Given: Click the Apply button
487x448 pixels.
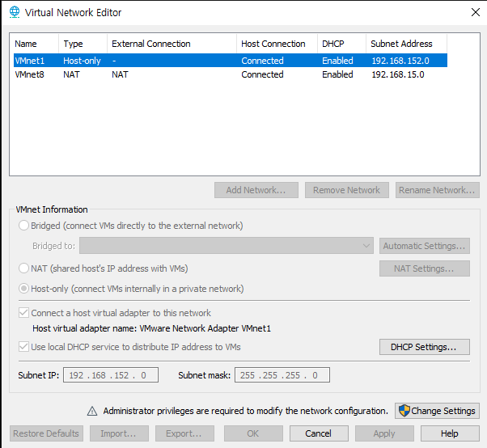Looking at the screenshot, I should tap(384, 433).
